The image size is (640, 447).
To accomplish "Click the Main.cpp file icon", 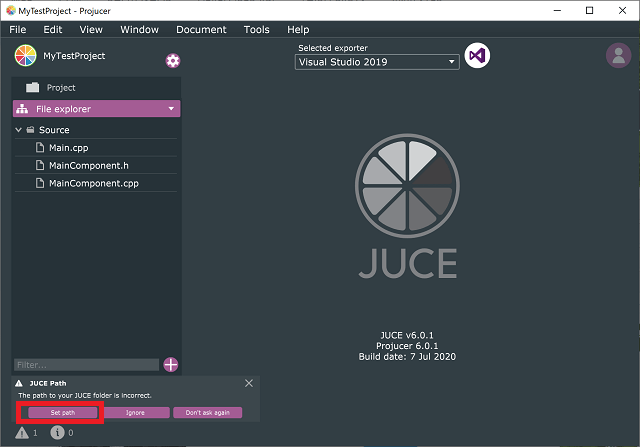I will [x=40, y=147].
